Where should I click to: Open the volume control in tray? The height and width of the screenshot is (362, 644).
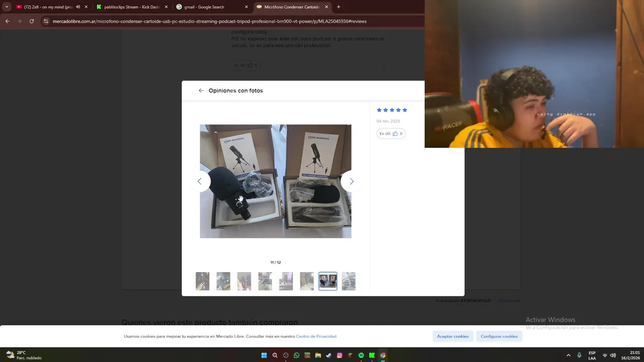click(x=613, y=355)
